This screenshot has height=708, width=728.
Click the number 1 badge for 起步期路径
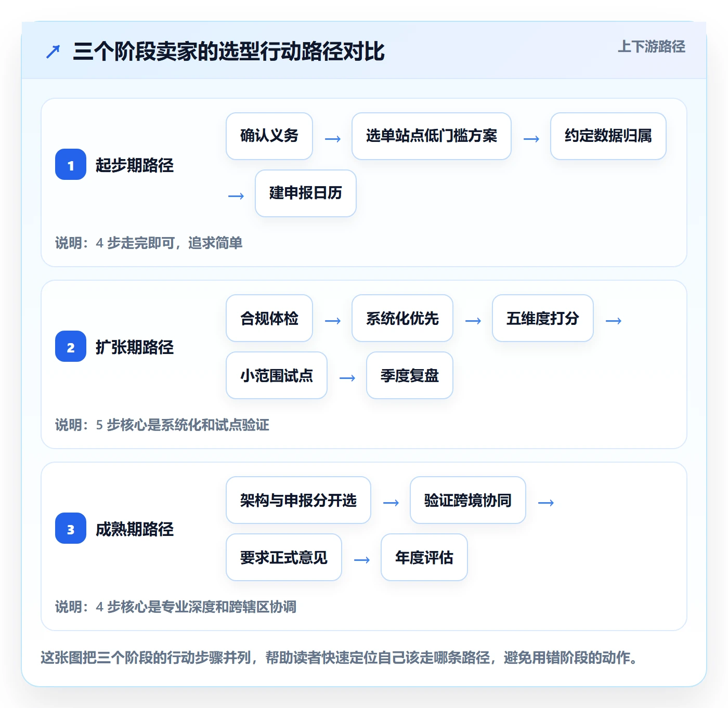pos(71,164)
